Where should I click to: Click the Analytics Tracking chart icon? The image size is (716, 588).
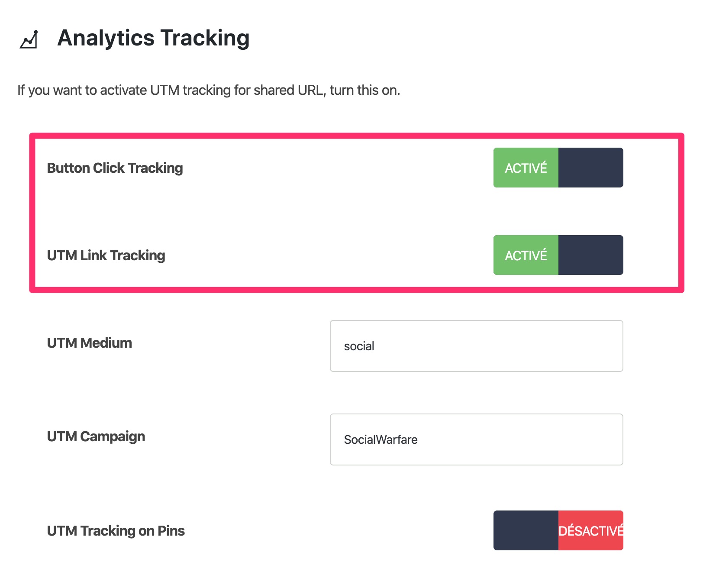coord(29,39)
